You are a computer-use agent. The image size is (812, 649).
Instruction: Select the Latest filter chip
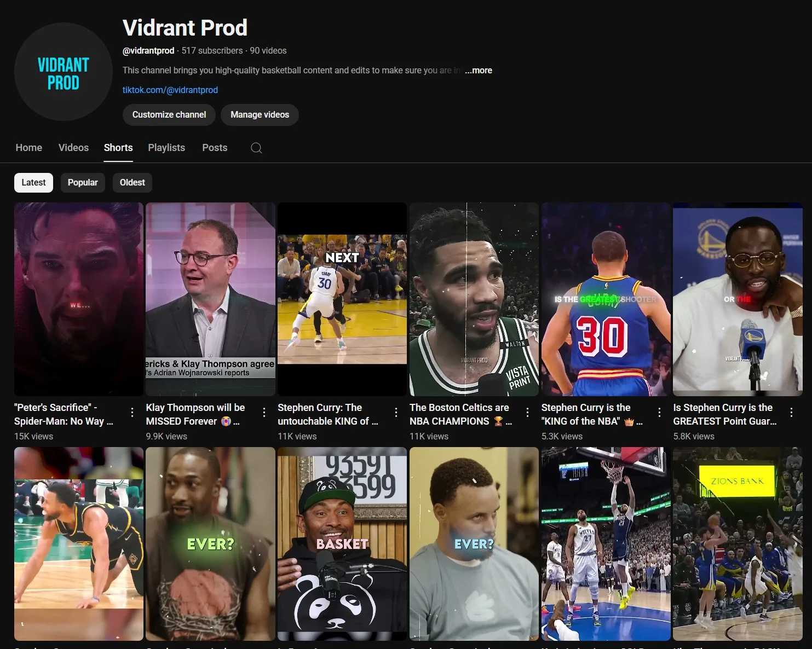tap(33, 182)
